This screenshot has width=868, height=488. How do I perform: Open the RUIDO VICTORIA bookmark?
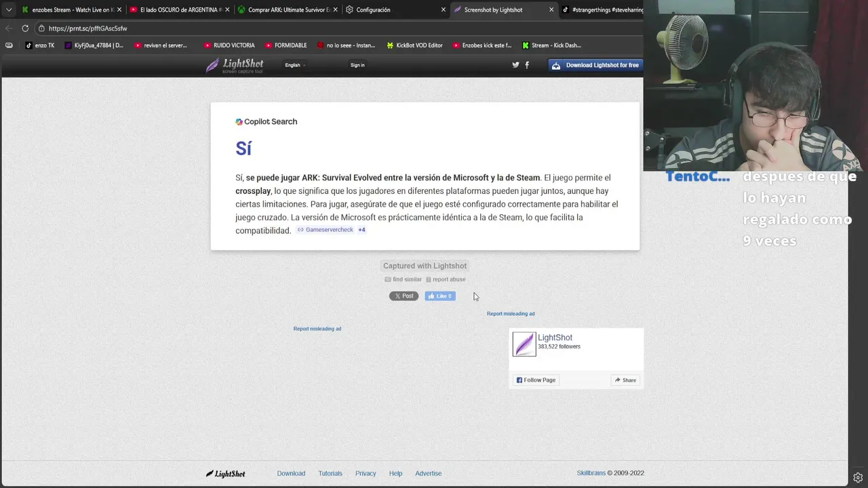pyautogui.click(x=229, y=45)
